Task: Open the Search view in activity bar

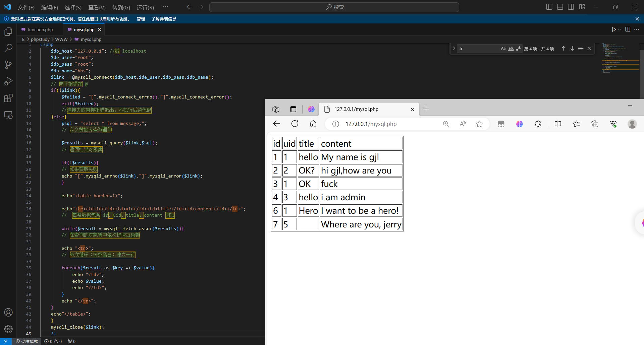Action: coord(8,48)
